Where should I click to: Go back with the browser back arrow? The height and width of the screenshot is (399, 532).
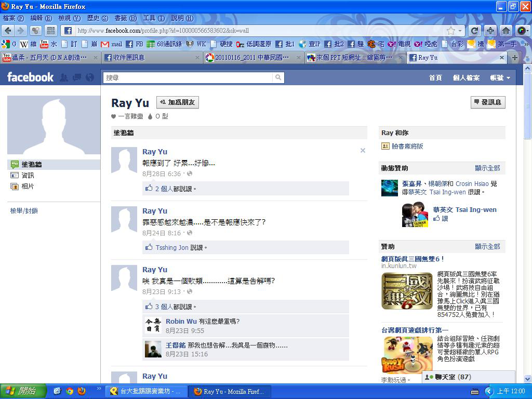click(x=8, y=31)
